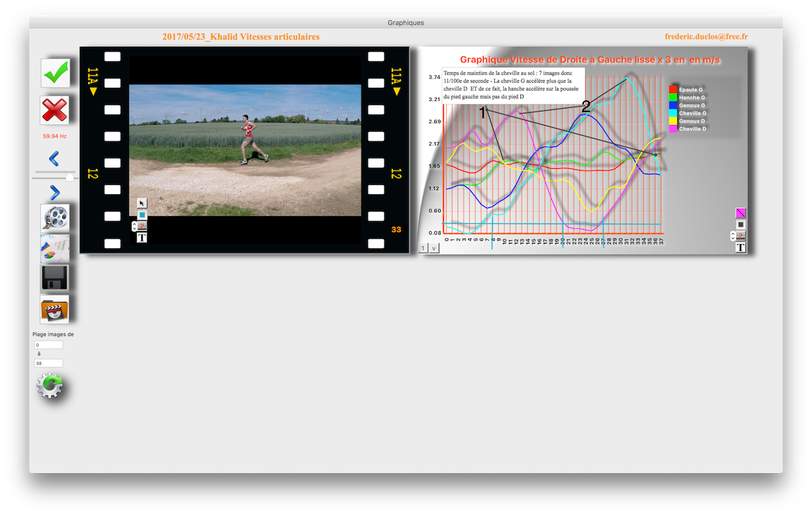Click the graph button labeled 1
Viewport: 812px width, 515px height.
click(x=423, y=248)
